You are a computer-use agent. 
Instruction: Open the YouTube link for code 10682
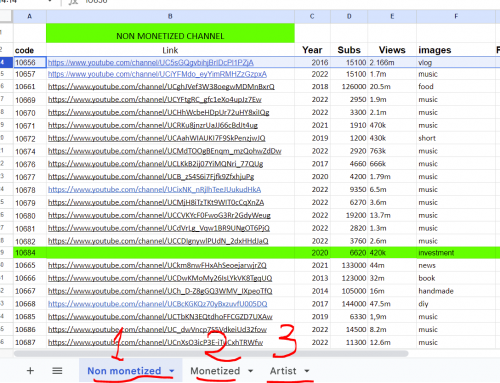tap(158, 241)
